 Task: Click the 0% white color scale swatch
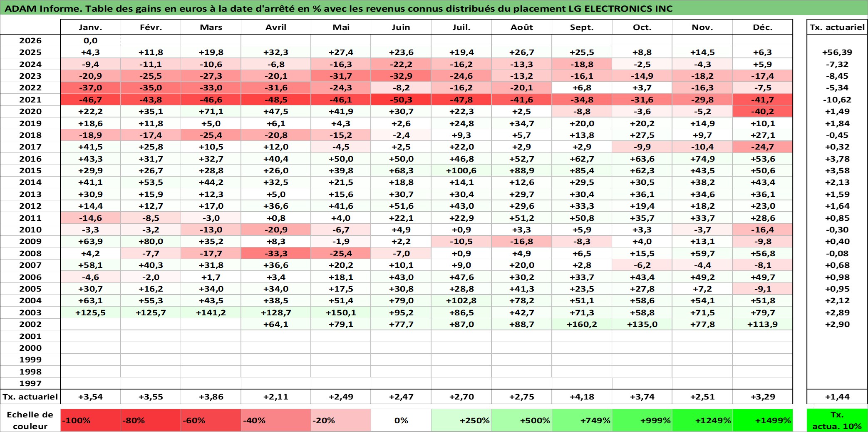[401, 420]
